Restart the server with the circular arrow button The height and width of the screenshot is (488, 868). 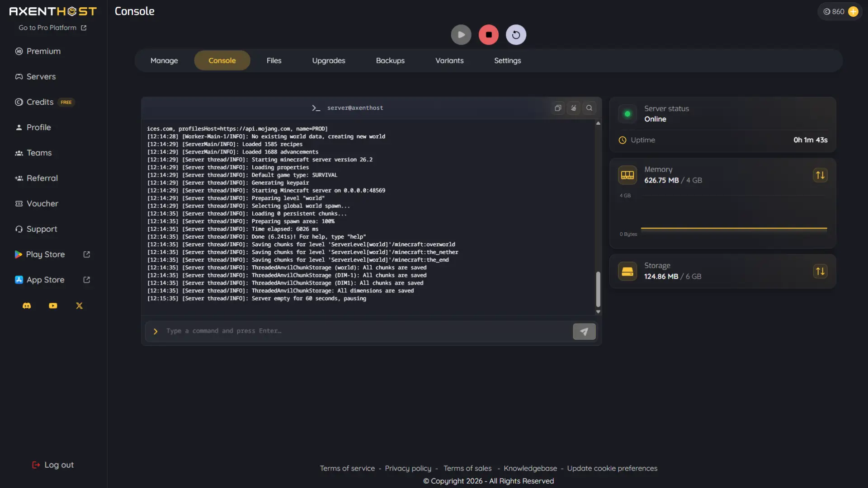click(516, 35)
